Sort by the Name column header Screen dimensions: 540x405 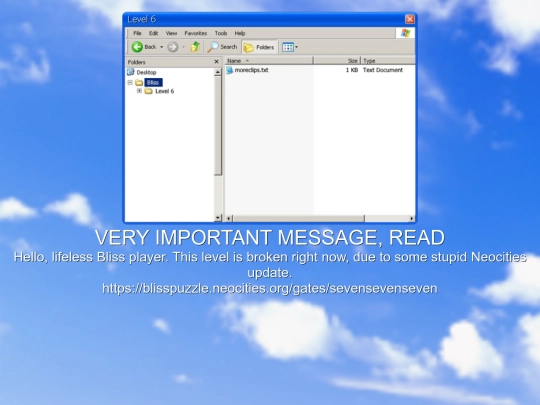click(269, 61)
